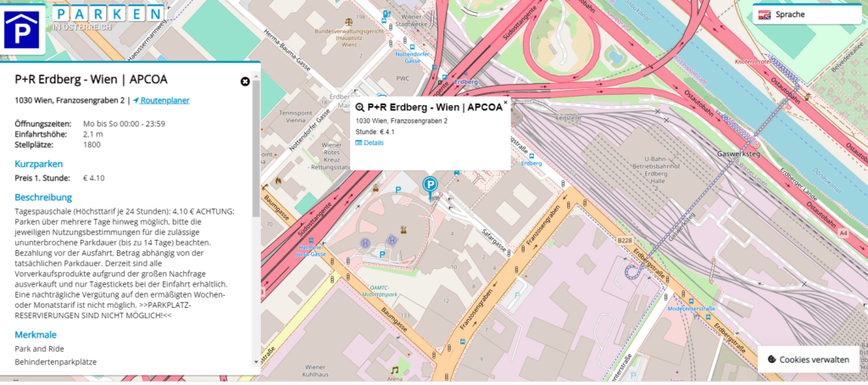The width and height of the screenshot is (868, 385).
Task: Click the Preis 1. Stunde value € 4.10
Action: coord(93,178)
